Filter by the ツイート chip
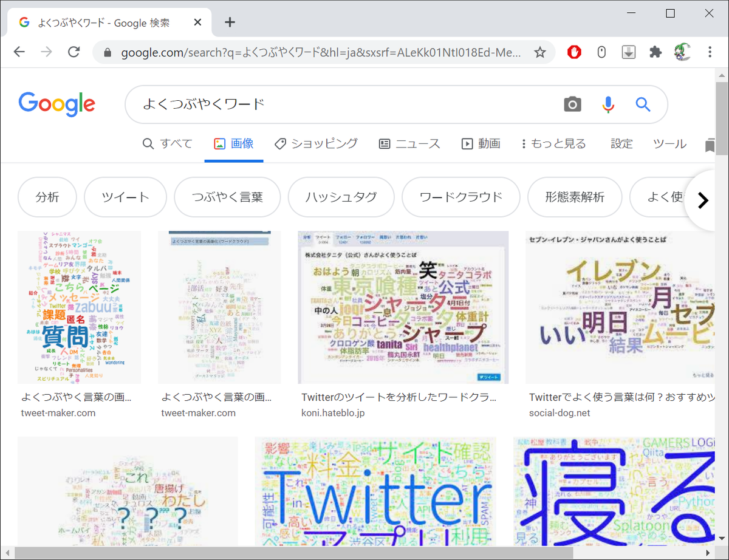Image resolution: width=729 pixels, height=560 pixels. click(125, 197)
